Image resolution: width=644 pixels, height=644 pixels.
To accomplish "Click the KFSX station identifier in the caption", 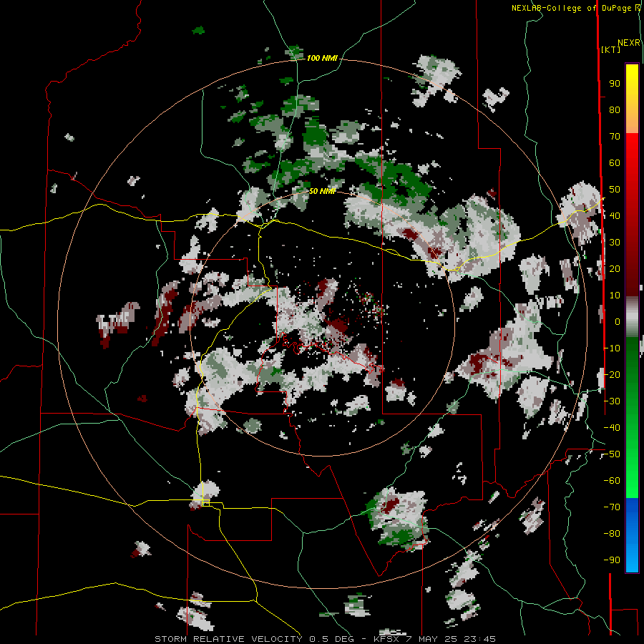I will 387,639.
